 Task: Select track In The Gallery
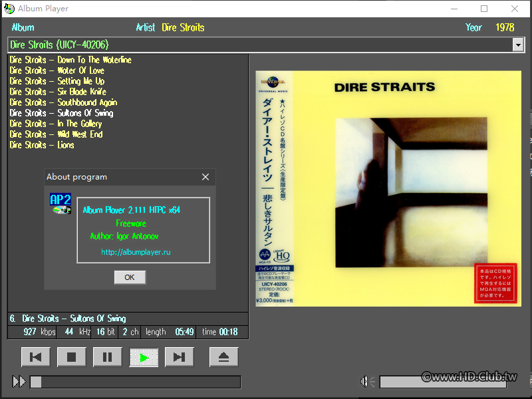[x=56, y=124]
